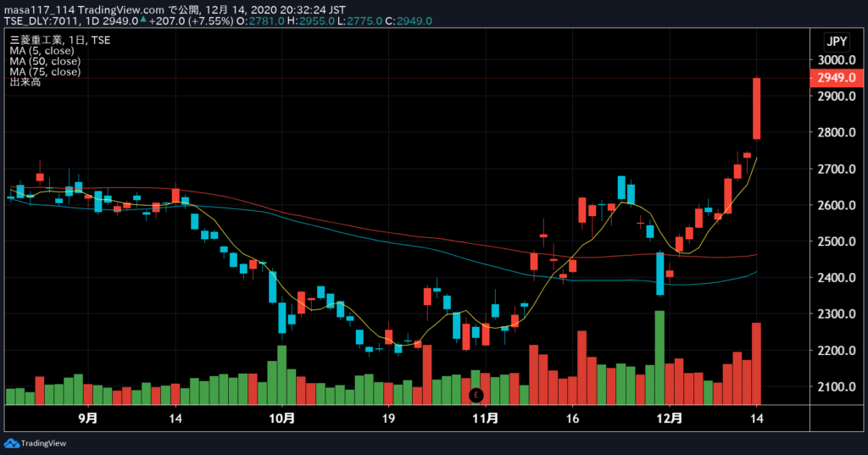The image size is (868, 455).
Task: Click the 2100.0 price axis label
Action: click(837, 387)
